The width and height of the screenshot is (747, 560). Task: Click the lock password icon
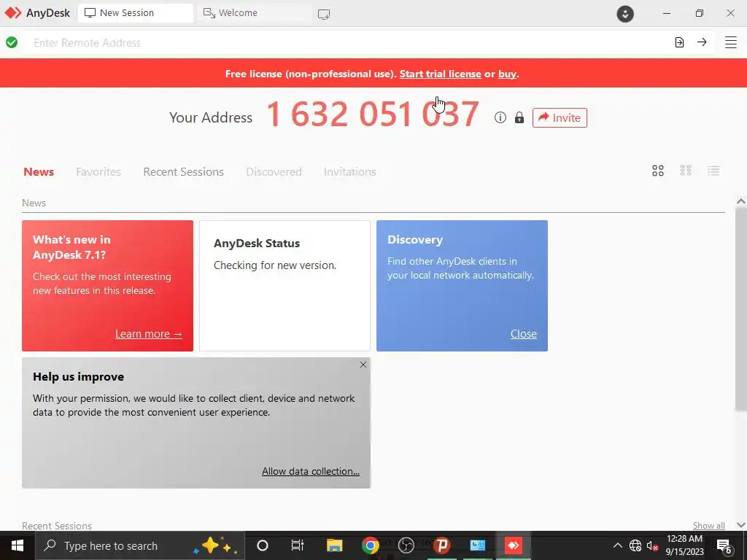click(519, 117)
